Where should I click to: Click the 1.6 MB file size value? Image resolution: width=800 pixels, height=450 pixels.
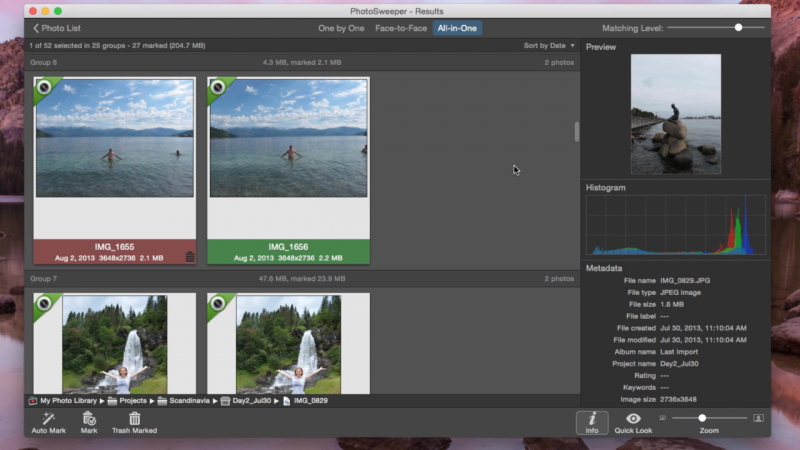click(672, 304)
